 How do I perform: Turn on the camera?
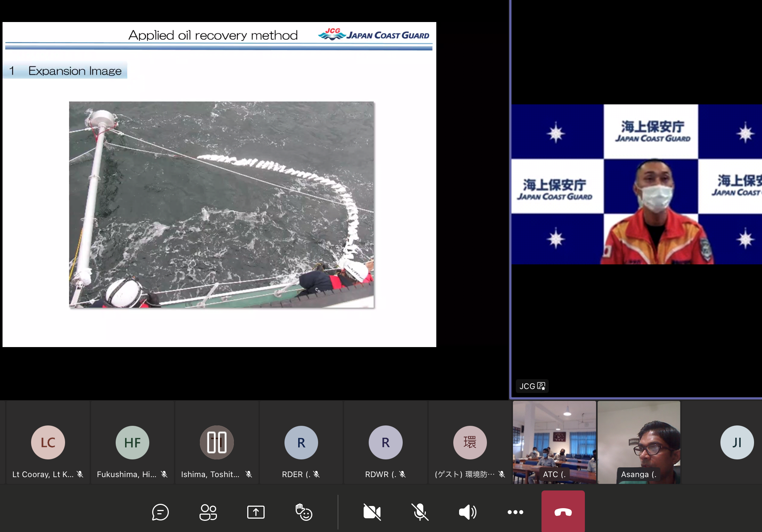372,512
